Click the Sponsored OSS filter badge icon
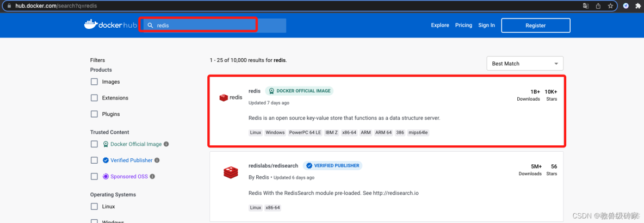Screen dimensions: 644x223 click(x=106, y=176)
